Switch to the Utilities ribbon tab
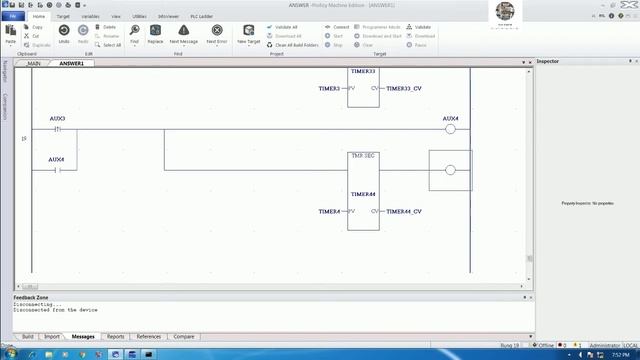Image resolution: width=640 pixels, height=360 pixels. coord(139,16)
